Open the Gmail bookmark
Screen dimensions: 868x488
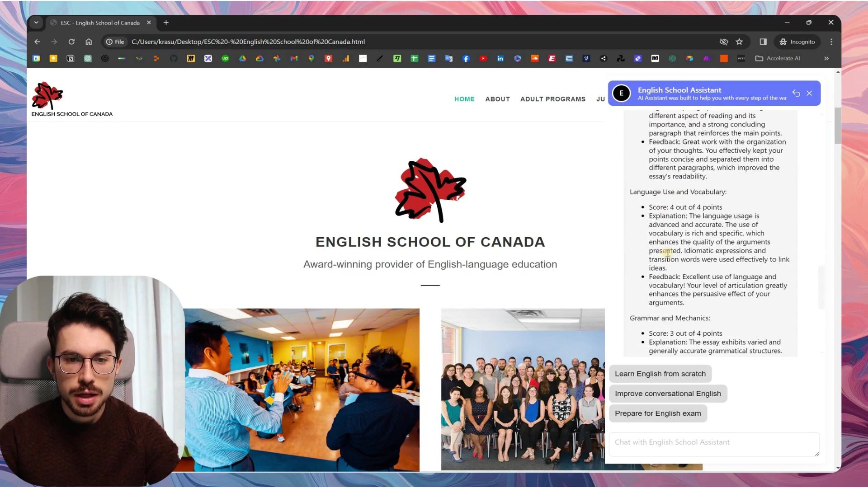tap(294, 58)
